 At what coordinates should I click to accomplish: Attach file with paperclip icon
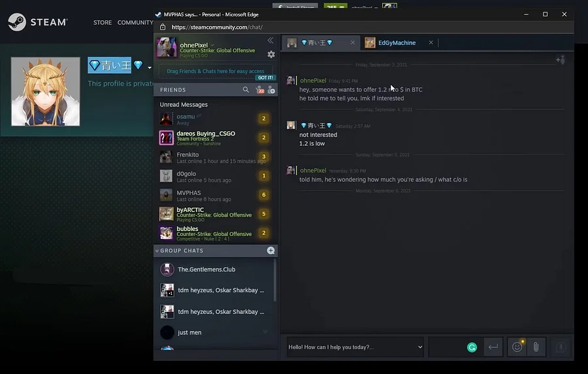pyautogui.click(x=536, y=347)
